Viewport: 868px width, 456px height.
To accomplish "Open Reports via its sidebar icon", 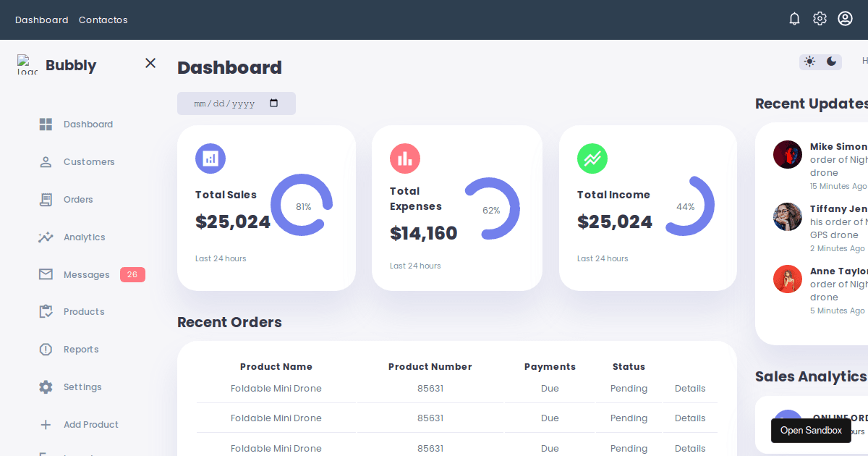I will click(x=45, y=349).
